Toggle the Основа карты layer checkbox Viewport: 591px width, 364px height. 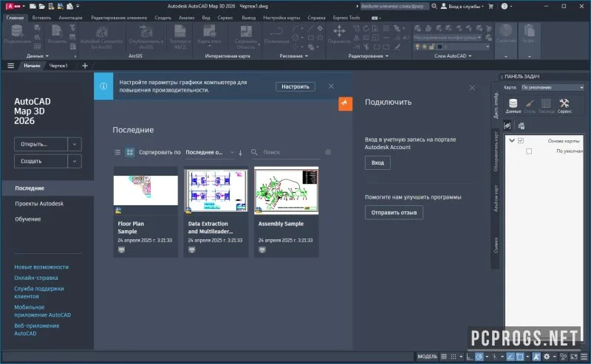point(521,140)
